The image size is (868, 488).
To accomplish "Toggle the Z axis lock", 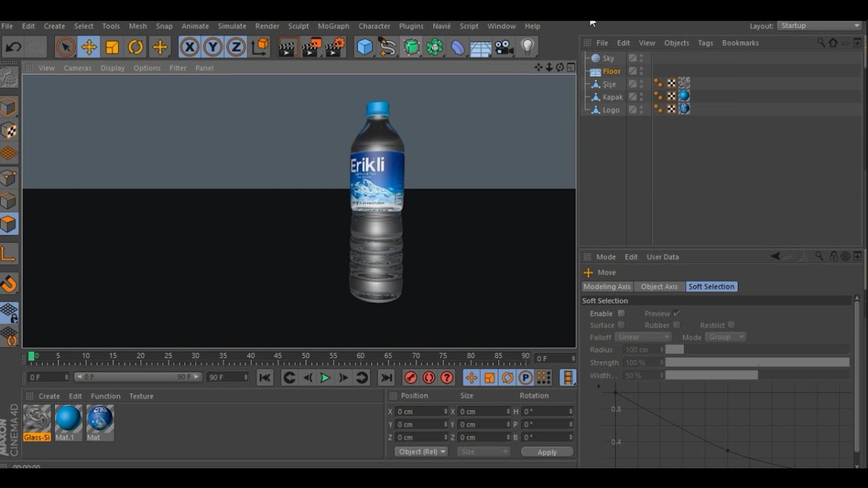I will click(x=236, y=47).
